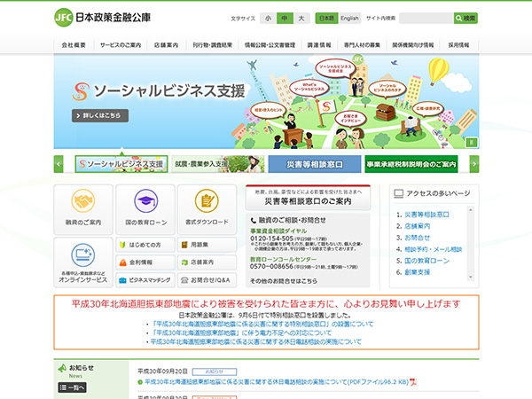The image size is (532, 399).
Task: Open オンラインサービス computer icon tile
Action: [82, 262]
